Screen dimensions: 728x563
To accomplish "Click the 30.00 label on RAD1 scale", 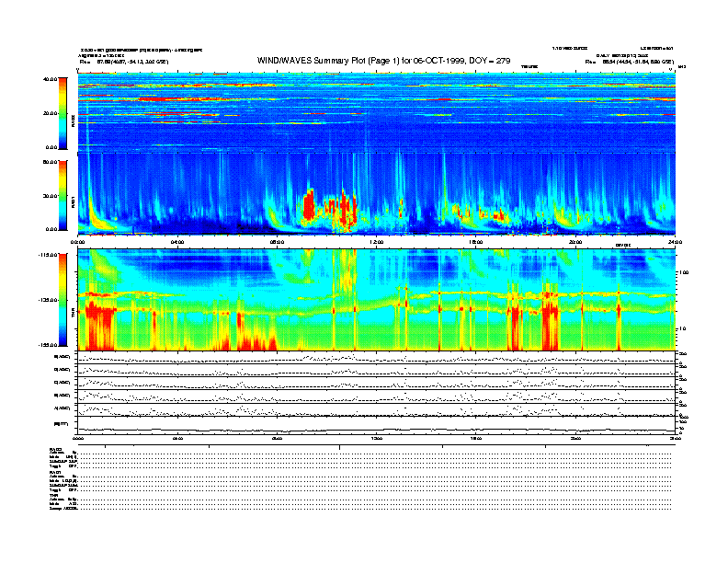I will tap(50, 196).
